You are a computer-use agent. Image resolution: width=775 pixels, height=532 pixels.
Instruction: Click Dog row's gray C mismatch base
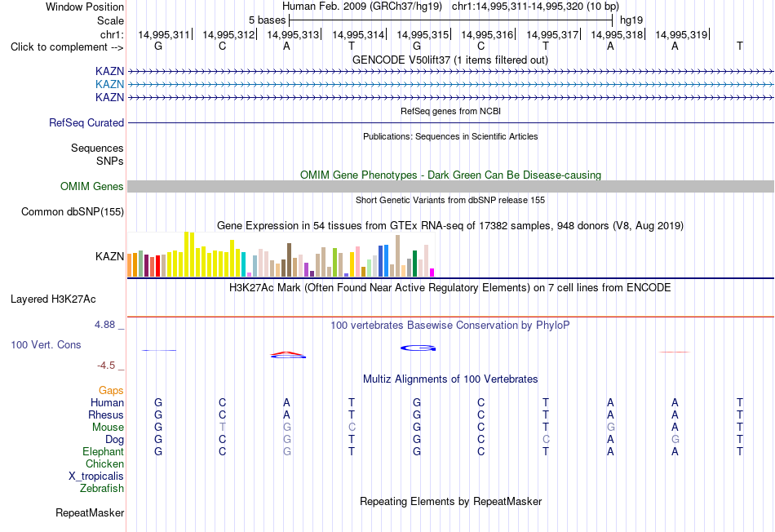click(x=546, y=440)
